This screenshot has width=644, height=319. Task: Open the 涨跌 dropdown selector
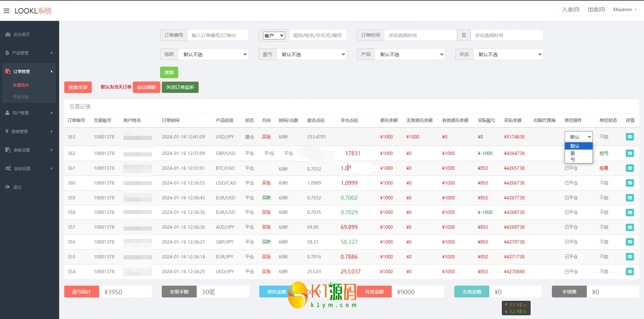point(213,54)
